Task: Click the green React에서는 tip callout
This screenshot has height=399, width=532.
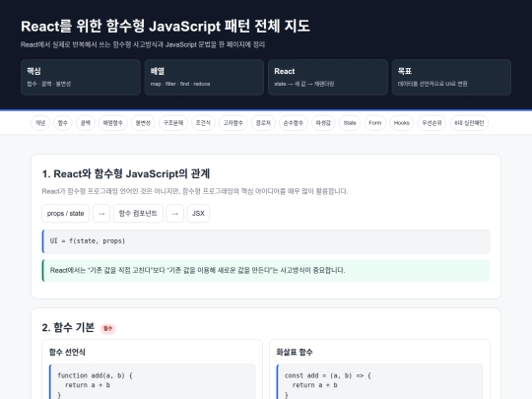Action: (266, 270)
